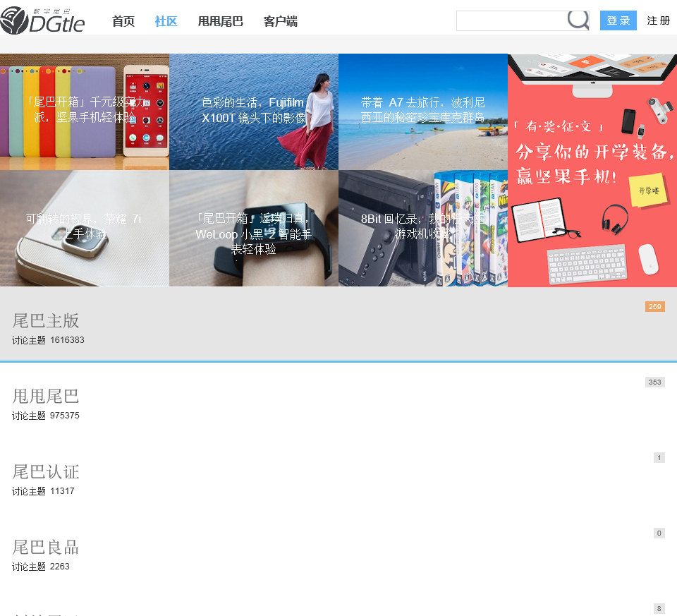The image size is (677, 616).
Task: Click the 登录 login button
Action: click(618, 20)
